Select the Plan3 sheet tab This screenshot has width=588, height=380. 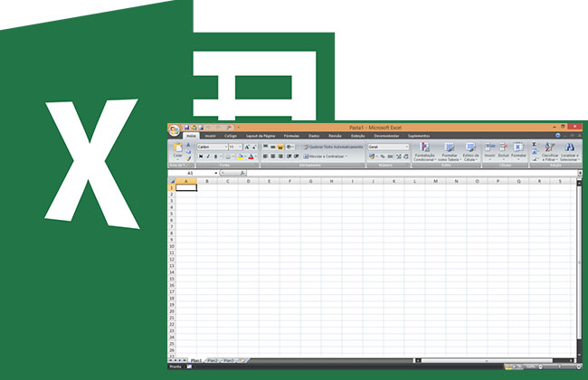pos(228,360)
